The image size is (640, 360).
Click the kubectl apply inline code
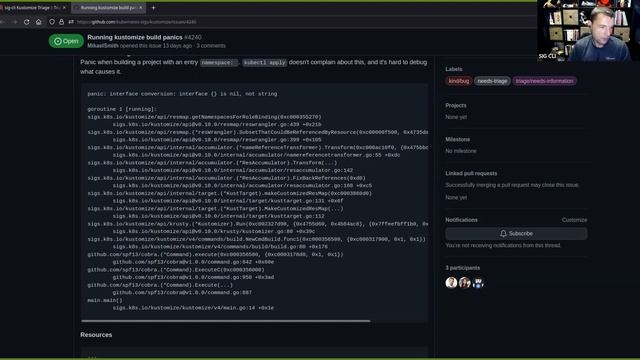[265, 62]
